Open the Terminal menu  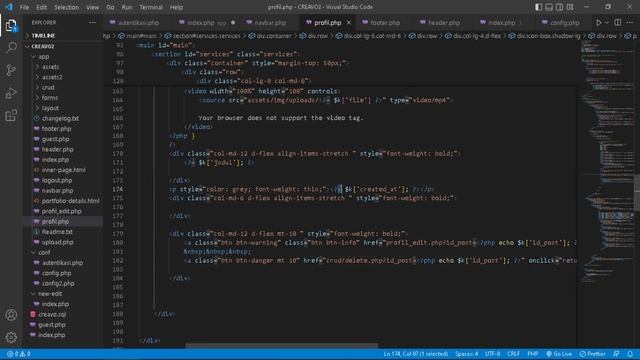(151, 7)
